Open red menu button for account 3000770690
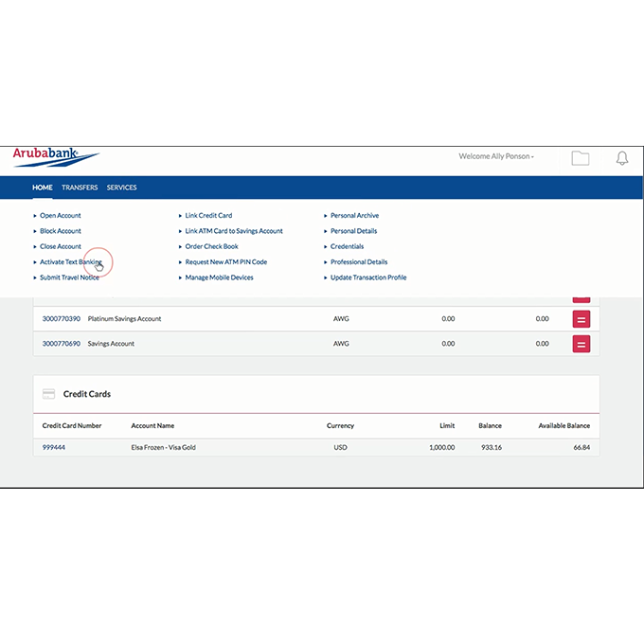Viewport: 644px width, 644px height. 581,344
